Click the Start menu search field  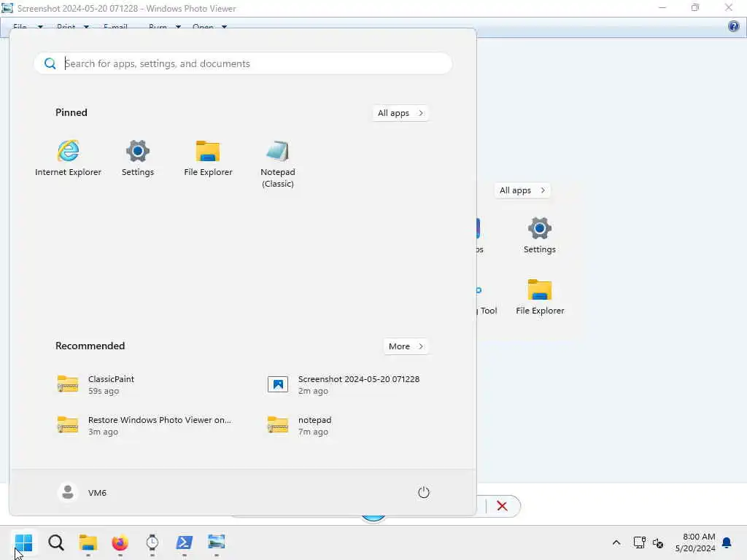click(x=243, y=63)
